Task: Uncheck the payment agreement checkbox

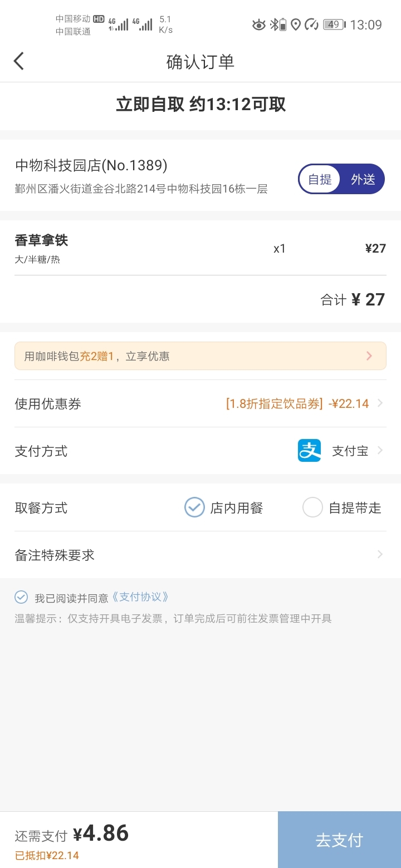Action: point(21,597)
